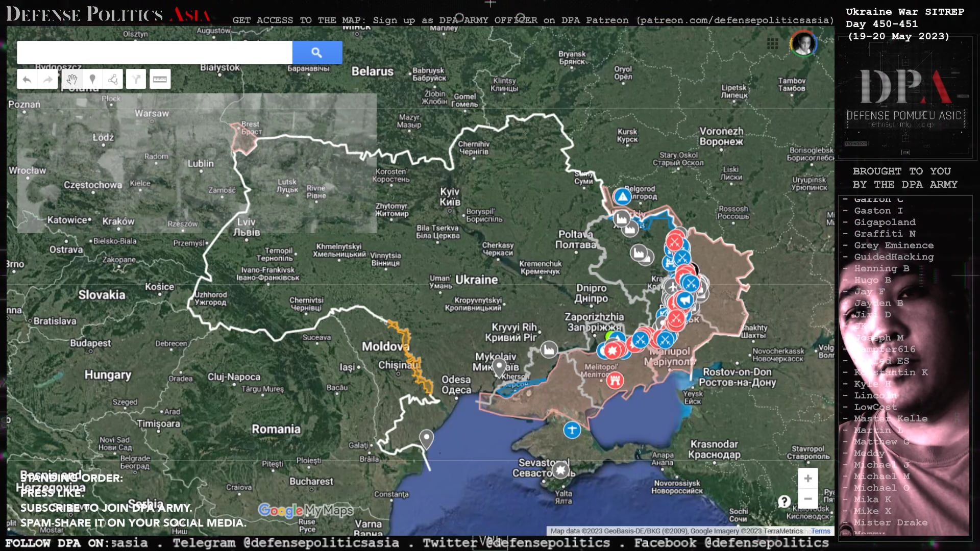Click blue warning triangle marker near Belgorod
980x551 pixels.
pos(622,196)
